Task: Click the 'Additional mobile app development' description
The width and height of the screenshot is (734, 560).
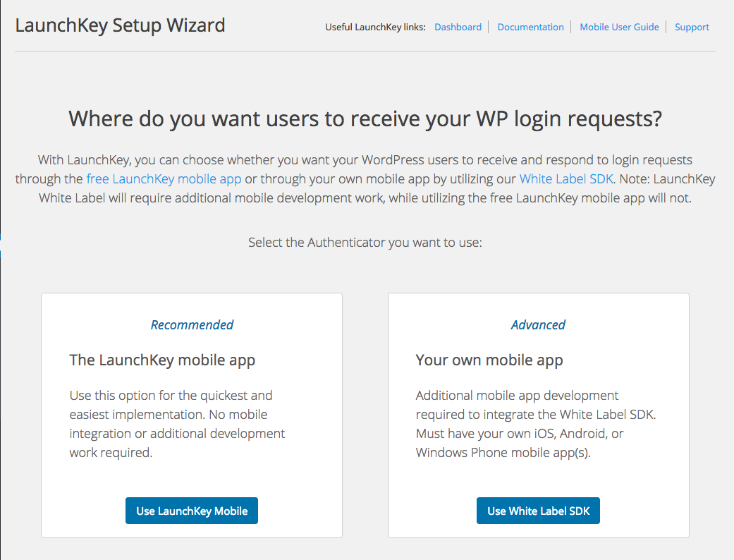Action: [x=536, y=424]
